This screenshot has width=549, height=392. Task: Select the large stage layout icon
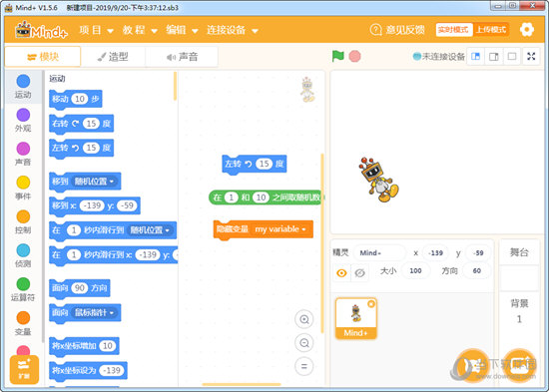pyautogui.click(x=494, y=56)
